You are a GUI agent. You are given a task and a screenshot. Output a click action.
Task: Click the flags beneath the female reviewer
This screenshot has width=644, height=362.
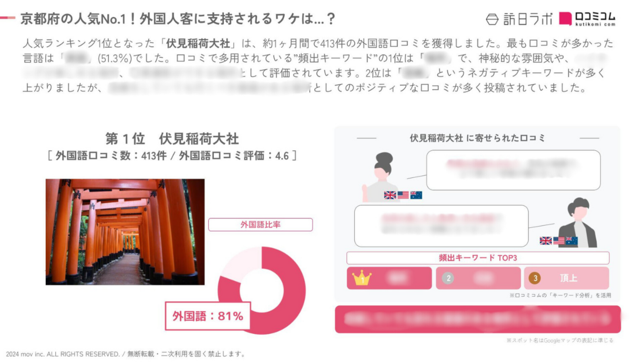(x=403, y=195)
